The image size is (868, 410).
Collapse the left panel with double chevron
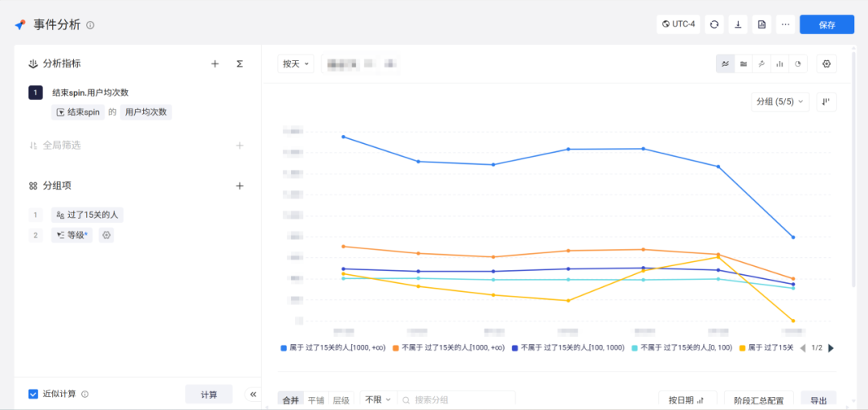click(253, 395)
